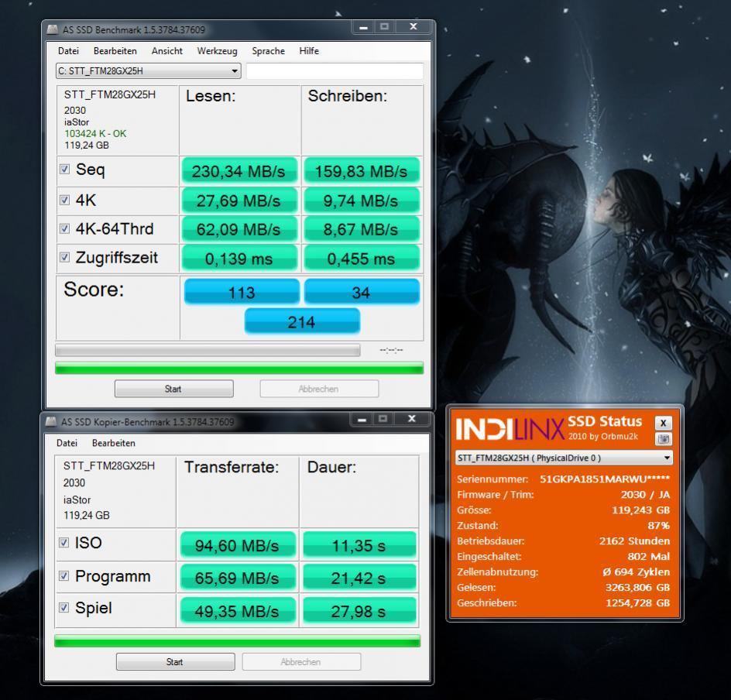Toggle the Zugriffszeit checkbox
The image size is (731, 700).
pyautogui.click(x=65, y=257)
